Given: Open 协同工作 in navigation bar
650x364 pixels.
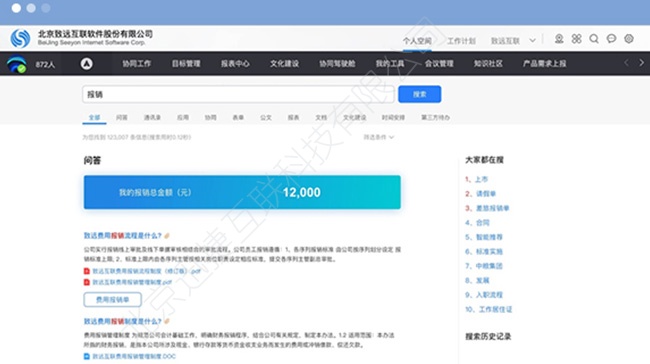Looking at the screenshot, I should click(136, 63).
